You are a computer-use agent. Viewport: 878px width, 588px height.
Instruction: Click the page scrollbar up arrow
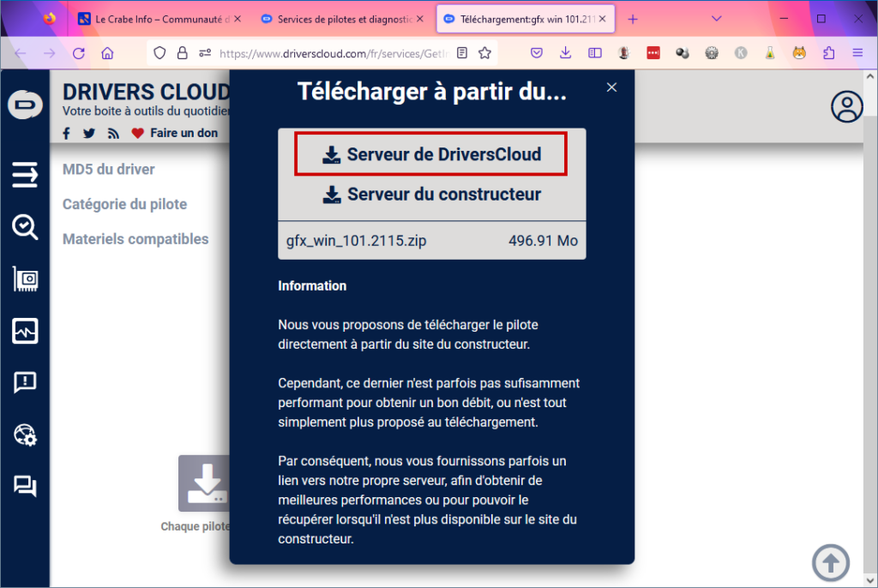pos(869,75)
